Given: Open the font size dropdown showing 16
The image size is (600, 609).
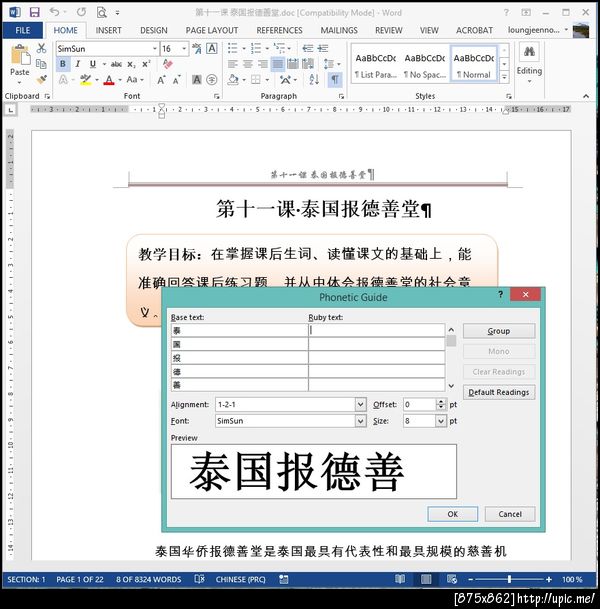Looking at the screenshot, I should [184, 49].
